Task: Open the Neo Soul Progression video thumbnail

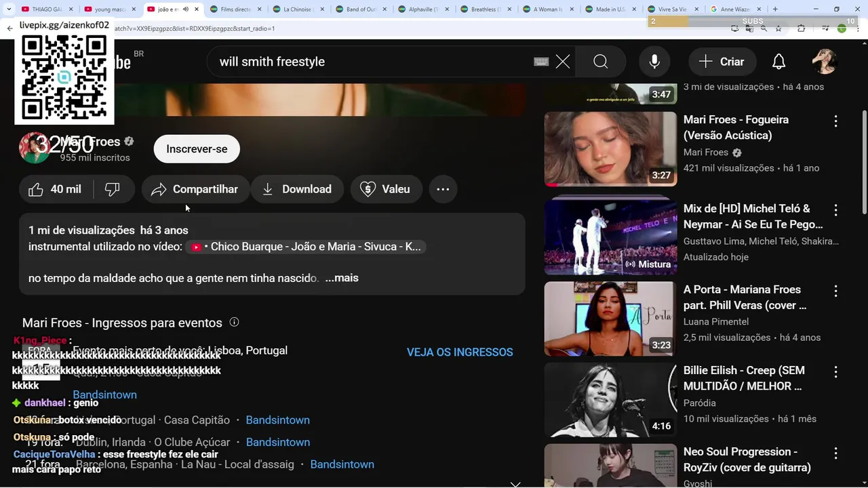Action: (610, 466)
